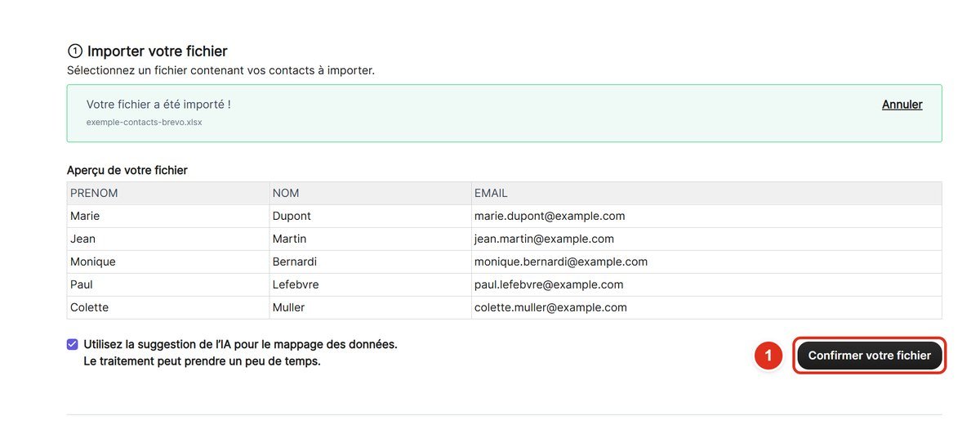This screenshot has height=434, width=980.
Task: Click the Paul first-name cell
Action: click(168, 285)
